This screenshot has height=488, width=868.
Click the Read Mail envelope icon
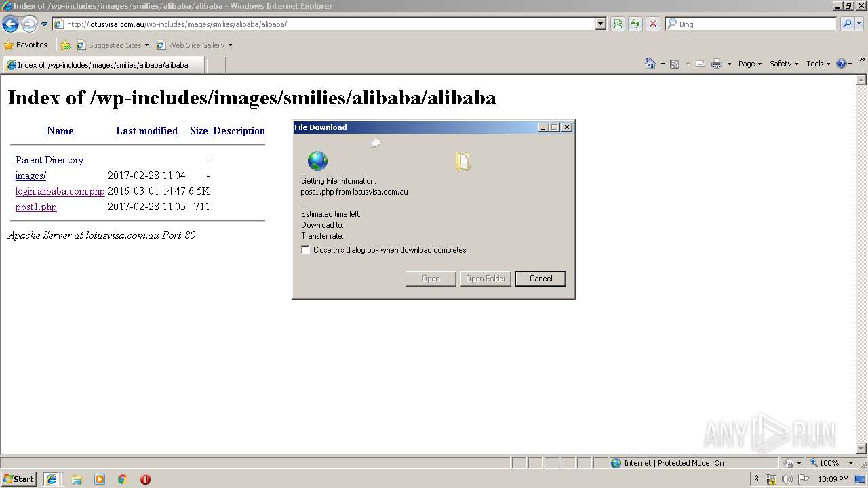coord(701,64)
